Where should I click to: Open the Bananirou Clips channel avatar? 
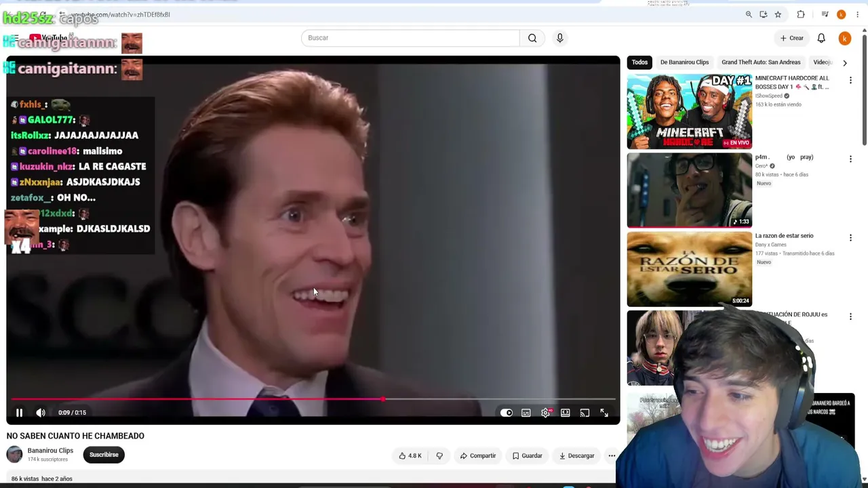(x=14, y=455)
